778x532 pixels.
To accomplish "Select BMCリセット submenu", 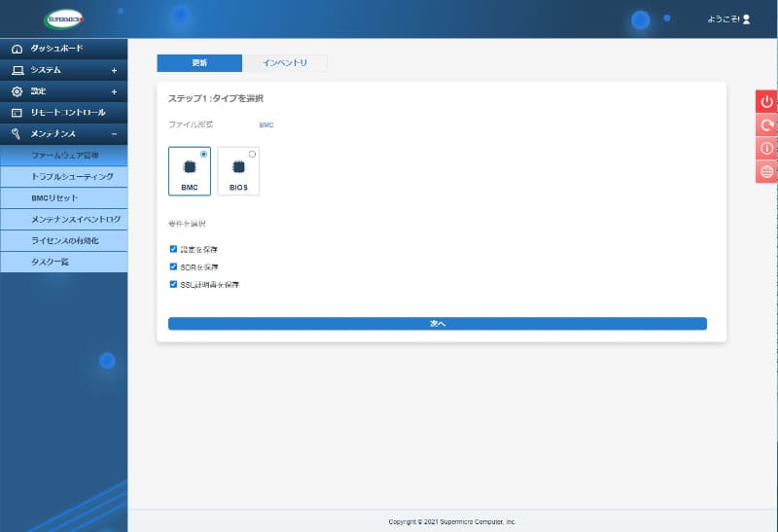I will coord(63,198).
